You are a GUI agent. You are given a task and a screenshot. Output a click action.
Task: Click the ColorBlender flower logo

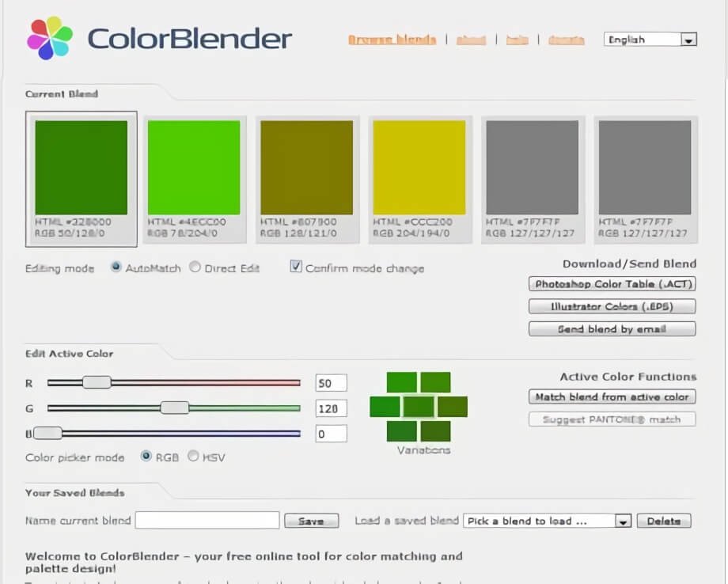coord(50,38)
